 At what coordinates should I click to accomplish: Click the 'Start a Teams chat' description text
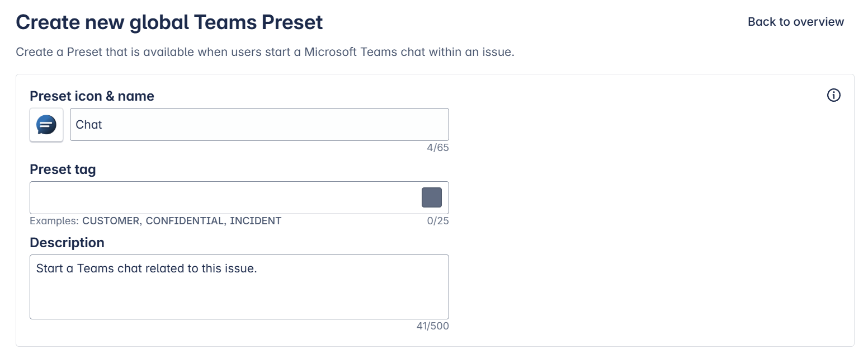tap(146, 268)
